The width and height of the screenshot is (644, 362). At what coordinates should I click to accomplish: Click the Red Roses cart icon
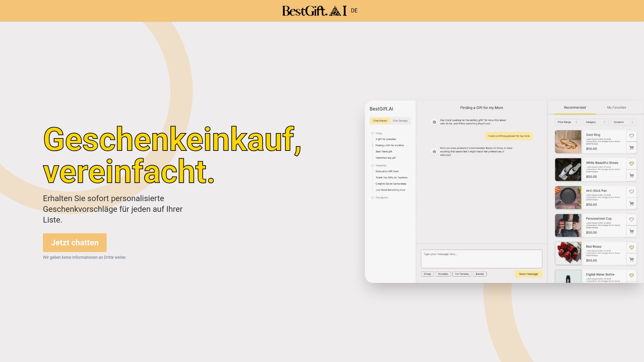tap(631, 259)
